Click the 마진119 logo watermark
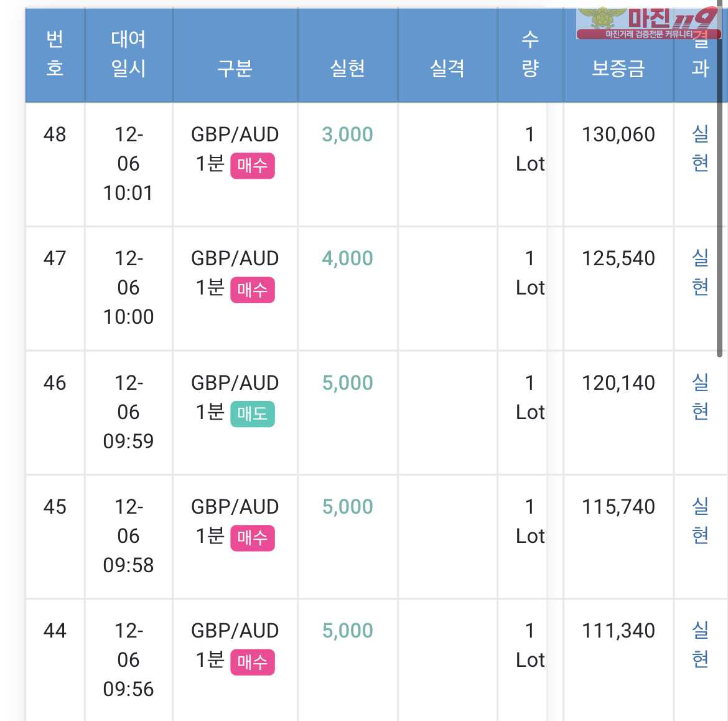This screenshot has height=721, width=728. (648, 23)
